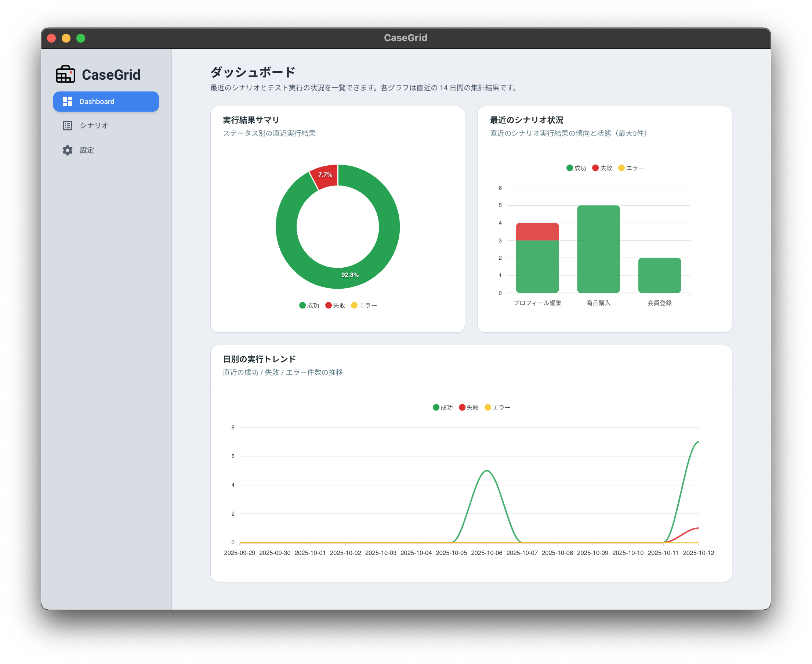Open the シナリオ menu item

click(94, 126)
